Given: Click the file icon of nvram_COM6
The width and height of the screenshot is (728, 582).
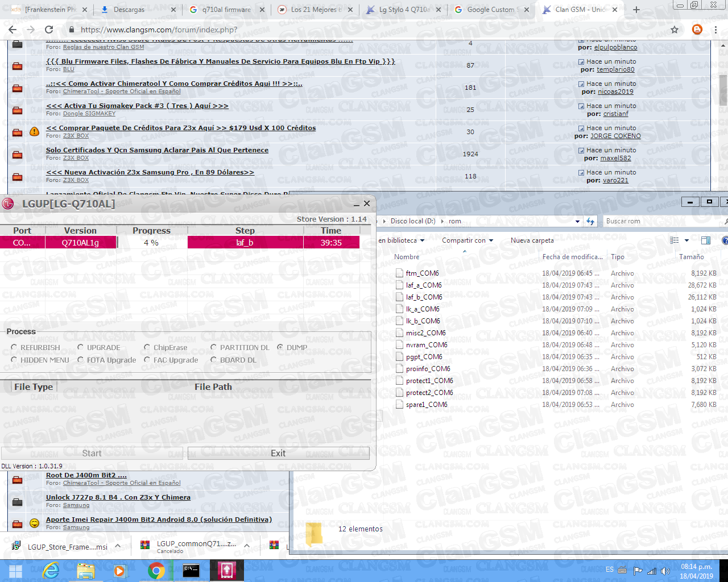Looking at the screenshot, I should point(399,345).
